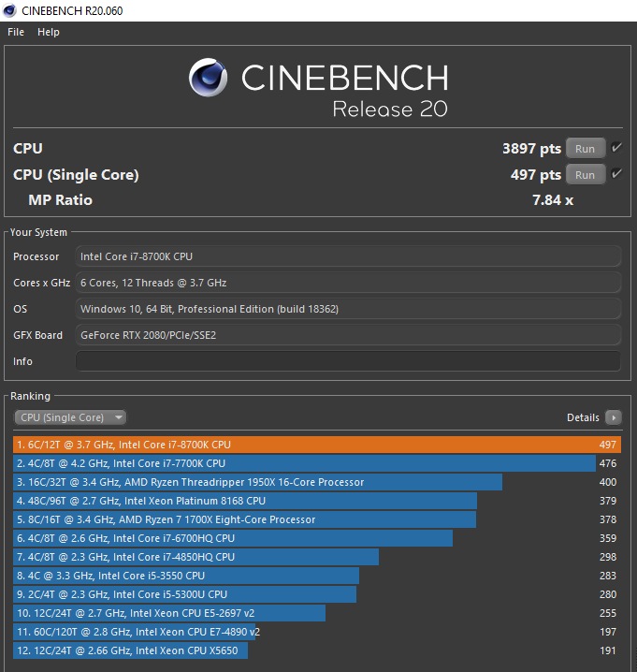
Task: Select the Intel Core i7-8700K ranking row
Action: [317, 445]
